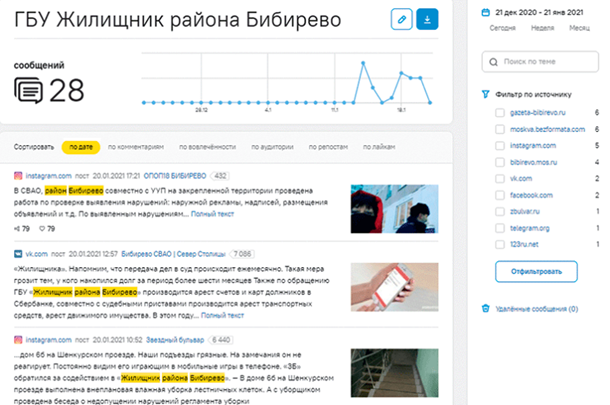610x405 pixels.
Task: Click the pencil edit icon
Action: coord(402,19)
